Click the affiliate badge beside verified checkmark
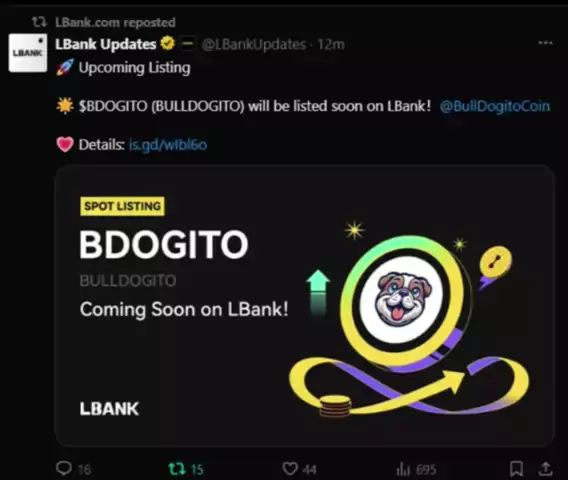The width and height of the screenshot is (568, 480). pos(188,43)
